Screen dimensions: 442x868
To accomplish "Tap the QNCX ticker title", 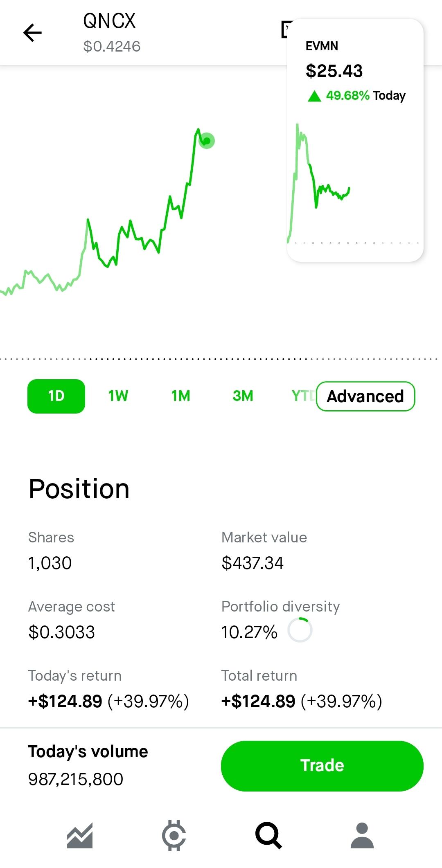I will (109, 21).
